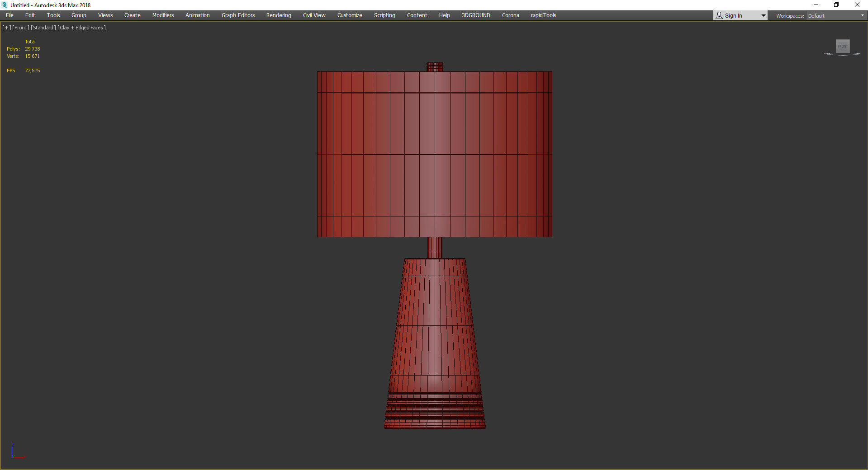Viewport: 868px width, 470px height.
Task: Open the Rendering menu
Action: click(279, 15)
